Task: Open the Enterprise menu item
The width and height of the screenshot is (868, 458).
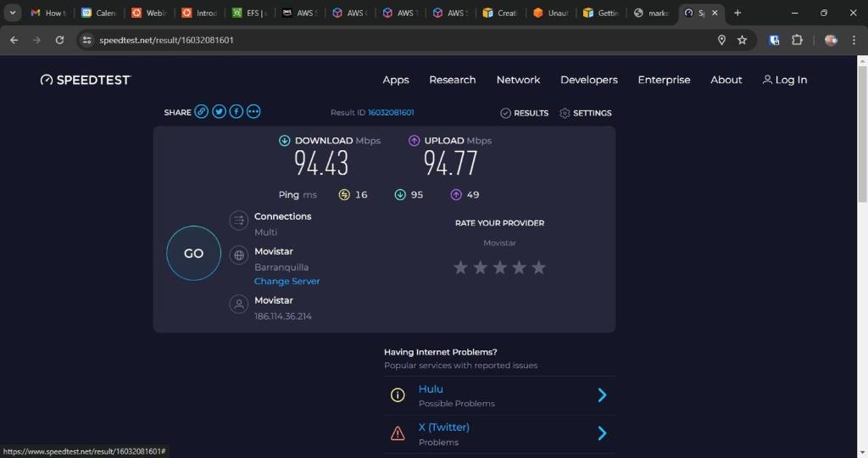Action: tap(664, 80)
